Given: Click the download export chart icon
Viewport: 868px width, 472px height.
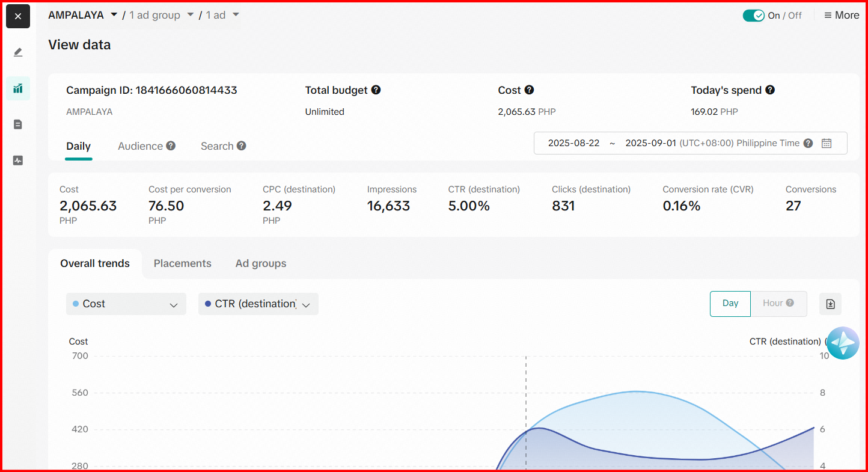Looking at the screenshot, I should coord(830,304).
